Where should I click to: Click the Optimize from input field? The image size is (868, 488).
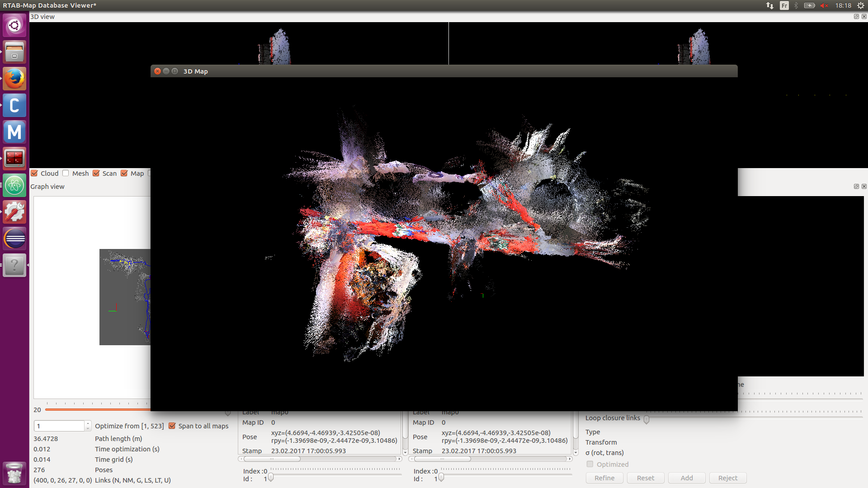(59, 426)
